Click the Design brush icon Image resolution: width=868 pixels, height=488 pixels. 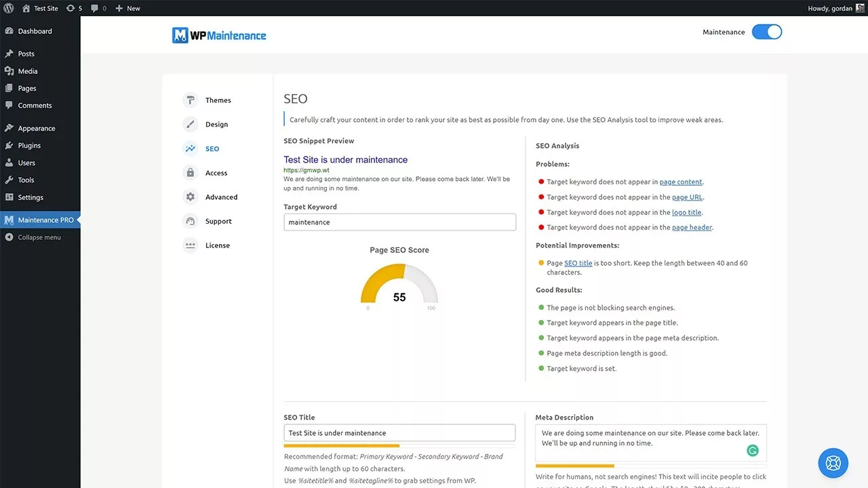click(x=191, y=125)
